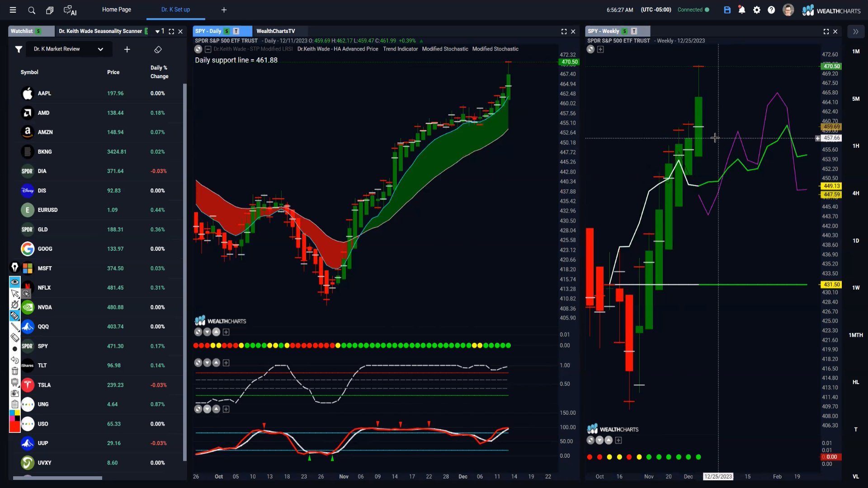This screenshot has height=488, width=868.
Task: Open the hamburger main menu
Action: coord(13,10)
